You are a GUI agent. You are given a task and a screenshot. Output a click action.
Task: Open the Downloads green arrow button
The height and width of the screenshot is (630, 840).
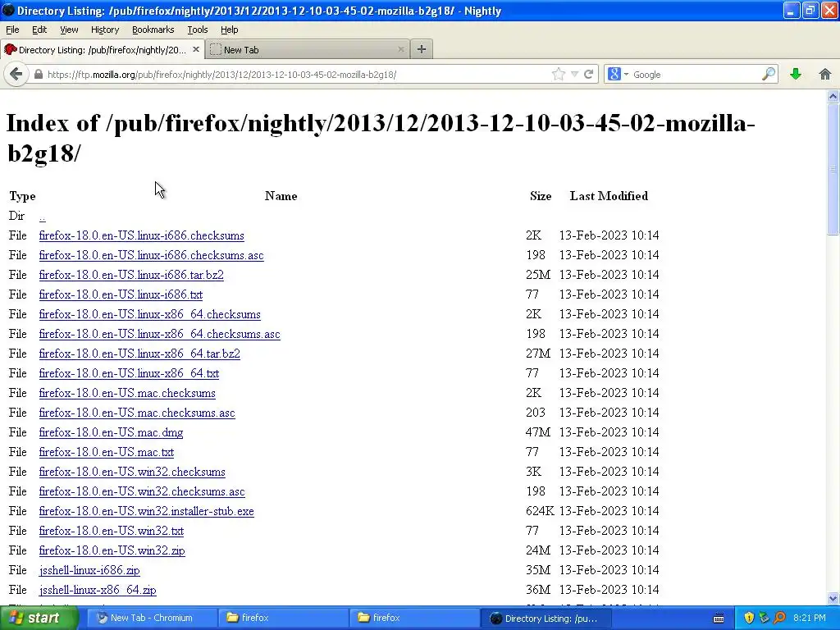tap(796, 75)
